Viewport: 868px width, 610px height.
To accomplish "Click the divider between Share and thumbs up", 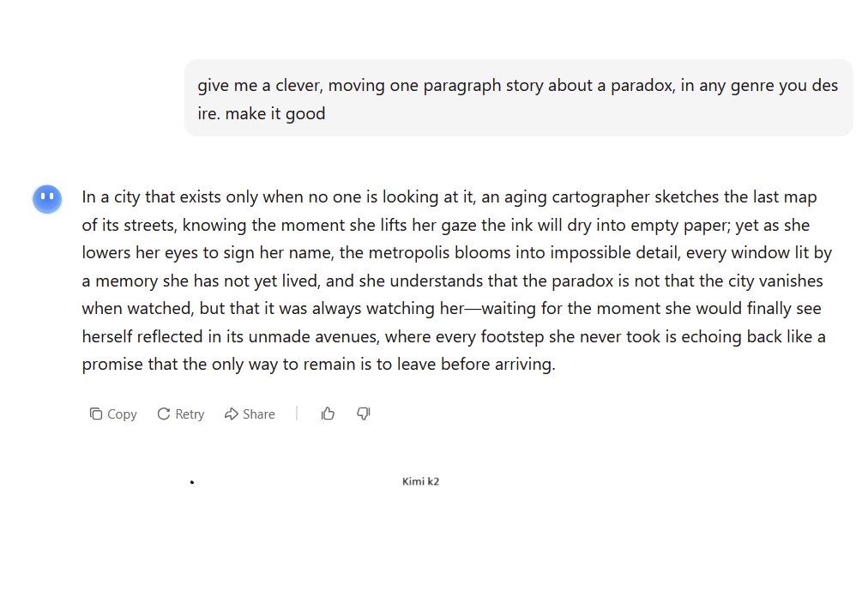I will [297, 414].
